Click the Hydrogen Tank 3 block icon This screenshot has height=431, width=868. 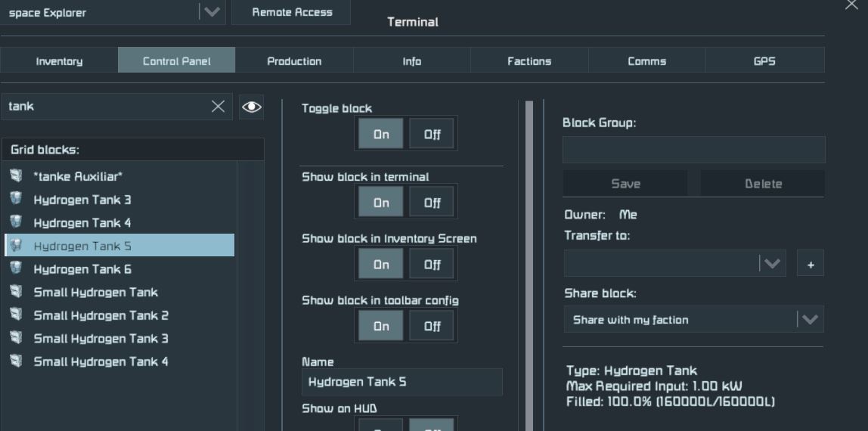[x=17, y=200]
